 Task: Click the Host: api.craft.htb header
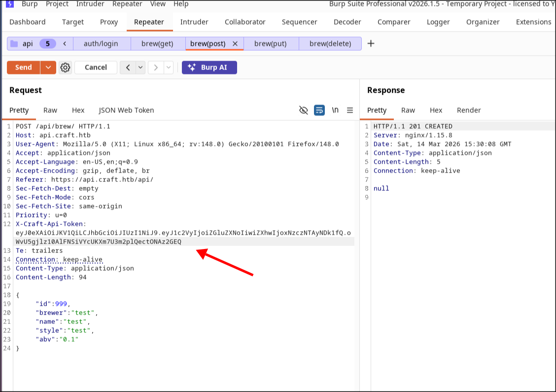[x=53, y=135]
